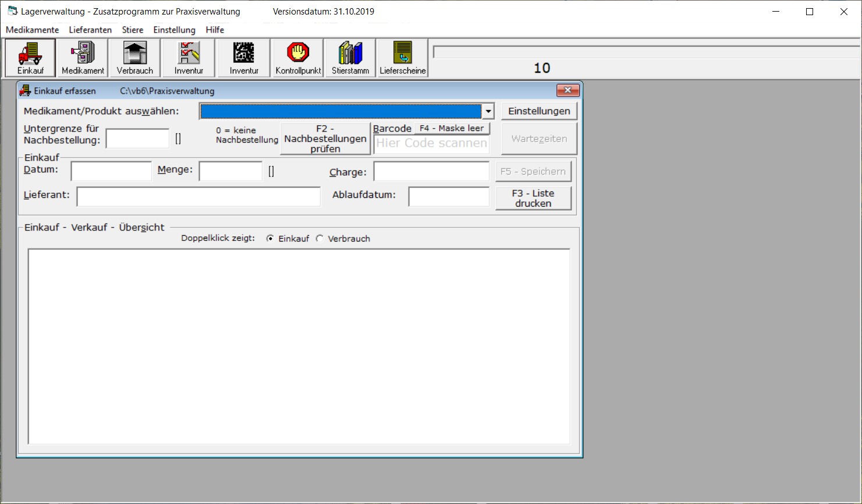The image size is (862, 504).
Task: Open the Medikamente menu
Action: click(x=33, y=30)
